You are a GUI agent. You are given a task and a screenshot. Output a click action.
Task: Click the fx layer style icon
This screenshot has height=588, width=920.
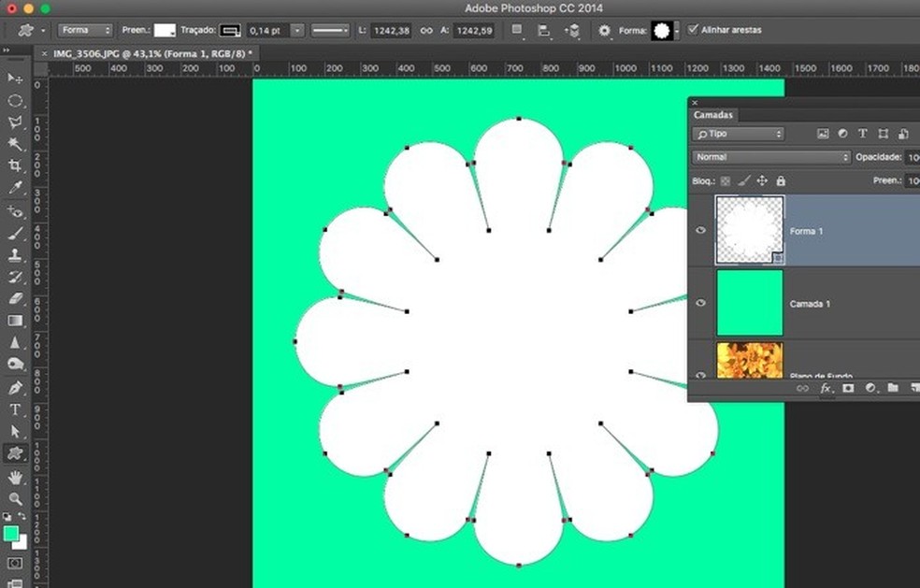click(826, 388)
